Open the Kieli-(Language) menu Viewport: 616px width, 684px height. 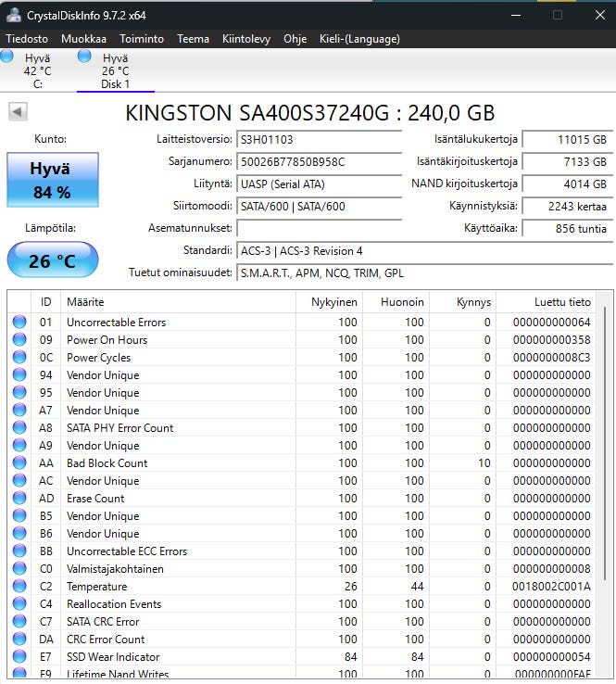[359, 39]
